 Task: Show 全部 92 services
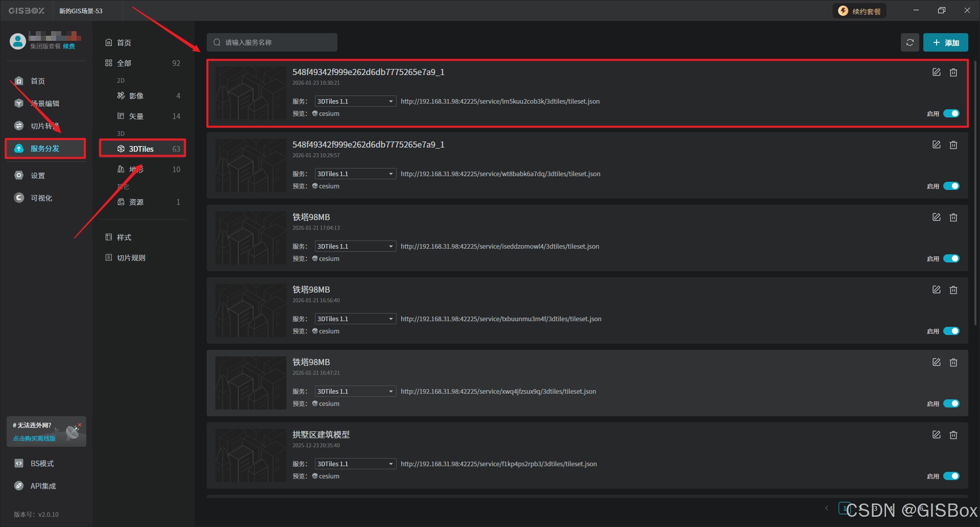coord(142,63)
